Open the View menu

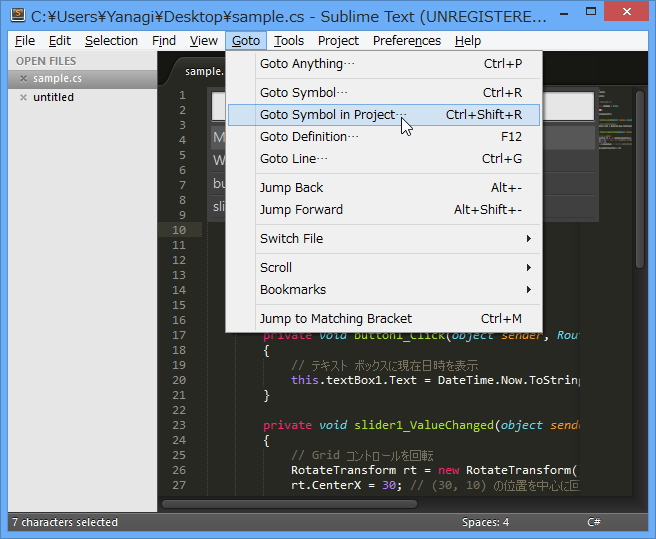[x=203, y=41]
